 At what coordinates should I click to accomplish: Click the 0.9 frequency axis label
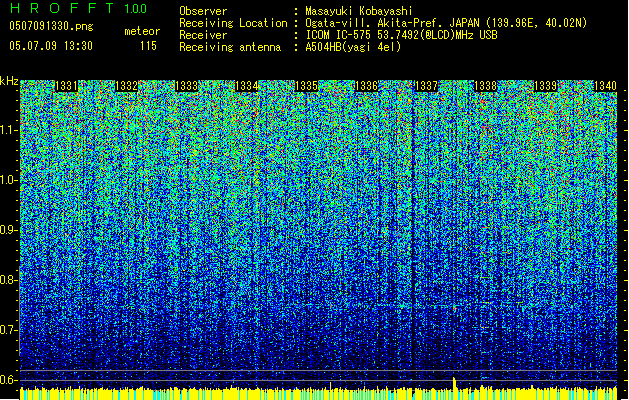[x=8, y=230]
